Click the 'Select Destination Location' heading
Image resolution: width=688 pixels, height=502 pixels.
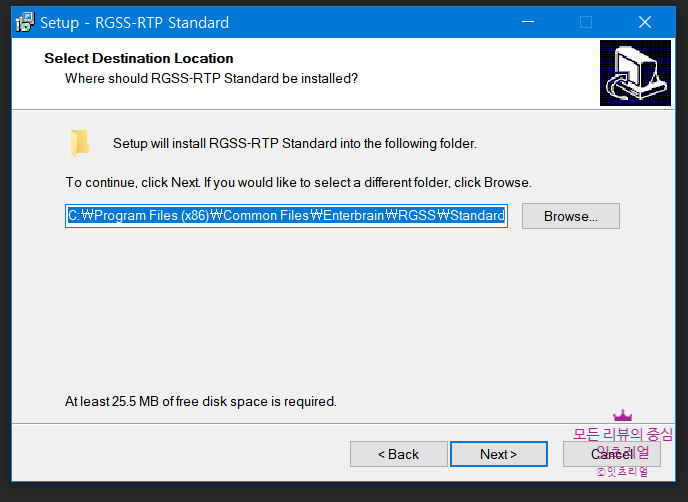[x=139, y=58]
